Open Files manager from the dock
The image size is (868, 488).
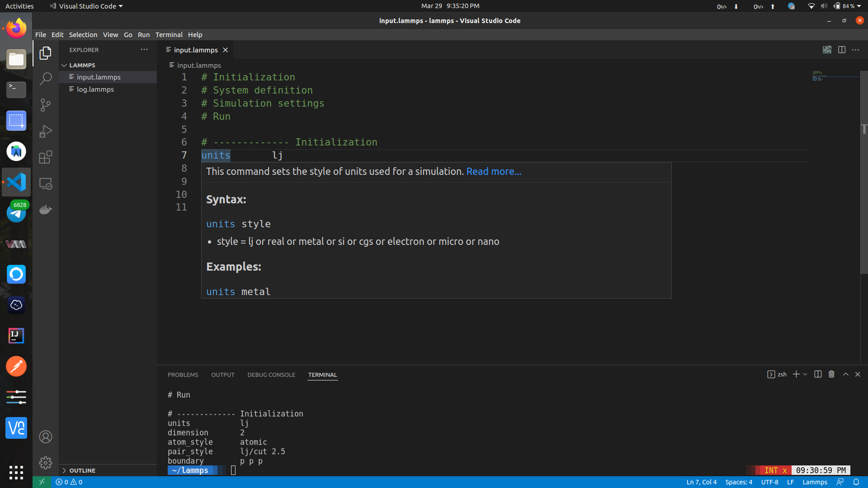(16, 59)
